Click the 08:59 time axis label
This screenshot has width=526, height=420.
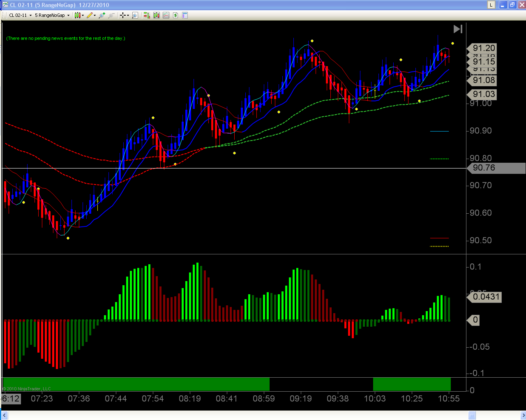tap(264, 399)
